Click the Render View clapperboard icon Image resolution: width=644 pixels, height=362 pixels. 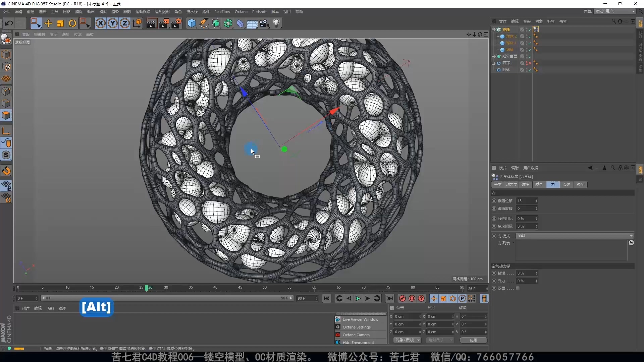pyautogui.click(x=151, y=23)
